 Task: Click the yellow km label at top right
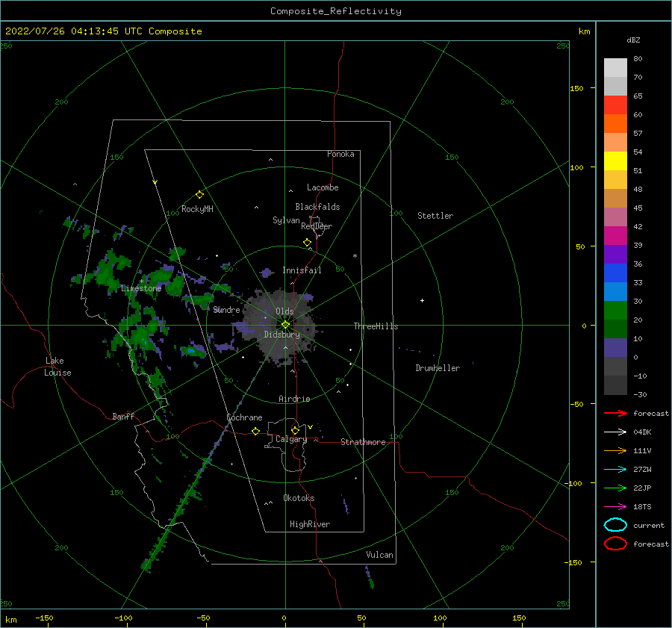584,31
